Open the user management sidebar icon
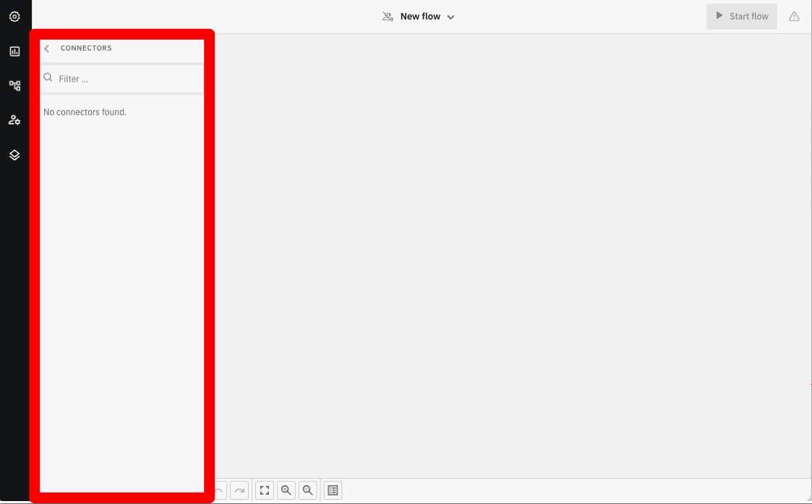This screenshot has height=504, width=812. pos(14,120)
